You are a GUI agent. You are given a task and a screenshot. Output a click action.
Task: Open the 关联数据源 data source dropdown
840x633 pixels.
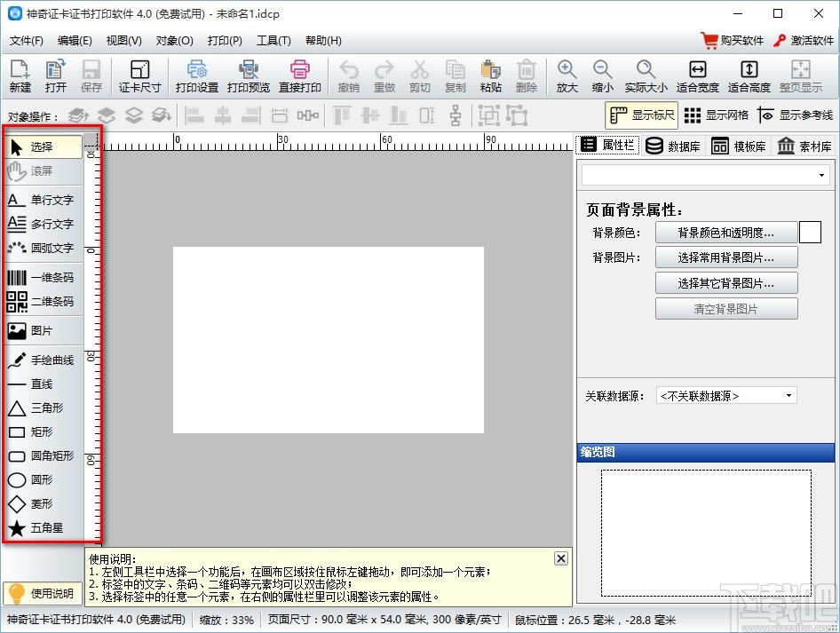pyautogui.click(x=726, y=396)
